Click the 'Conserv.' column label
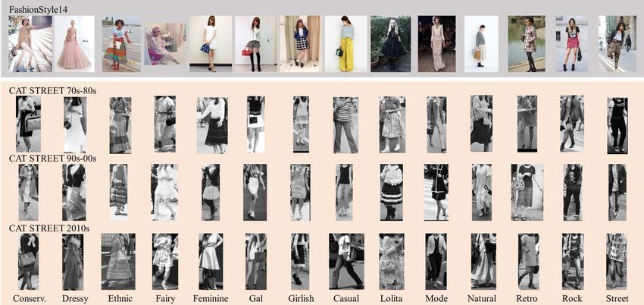Image resolution: width=644 pixels, height=305 pixels. [30, 298]
